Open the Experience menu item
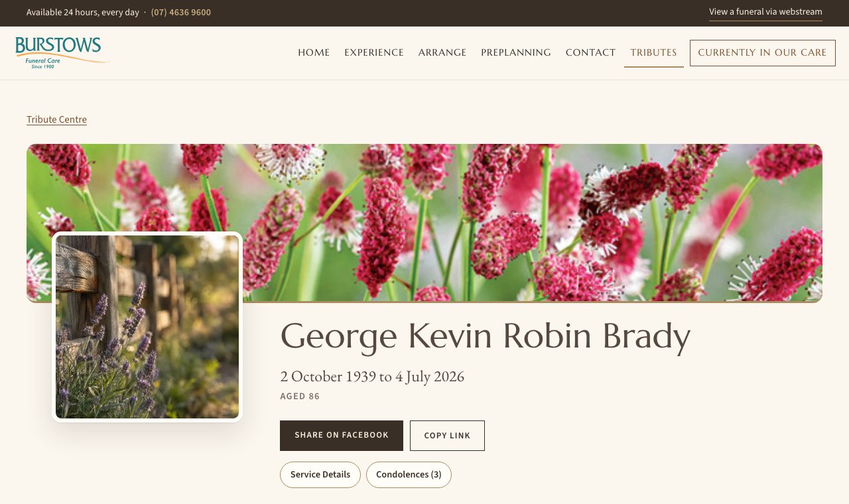This screenshot has width=849, height=504. click(x=374, y=53)
